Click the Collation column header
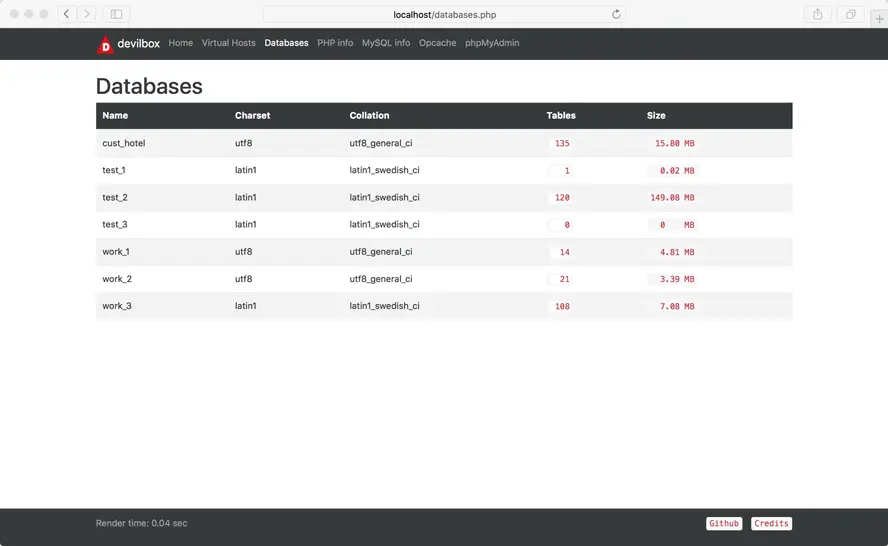This screenshot has width=888, height=546. [x=369, y=116]
